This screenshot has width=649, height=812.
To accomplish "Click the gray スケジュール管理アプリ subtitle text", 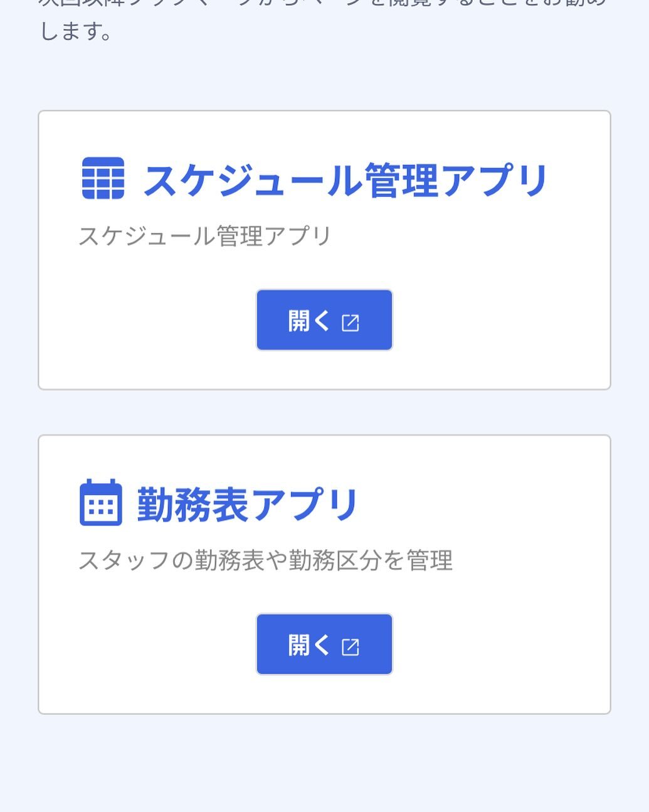I will pos(204,237).
